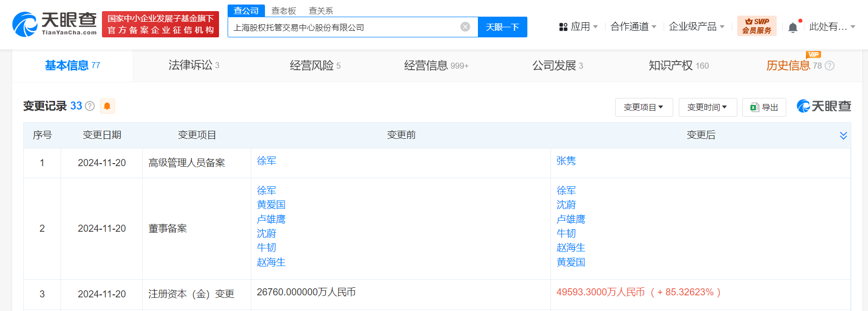Click 26760.000000万人民币 value
The image size is (868, 311).
[x=306, y=292]
